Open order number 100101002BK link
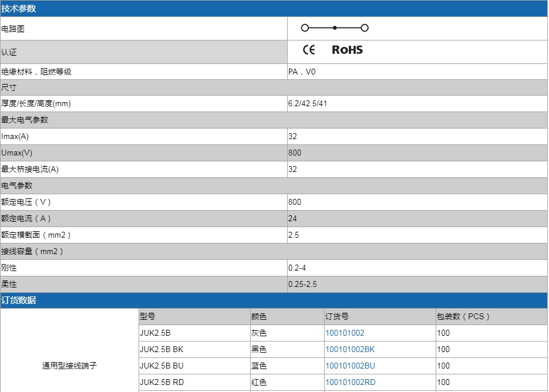The height and width of the screenshot is (392, 549). [x=350, y=350]
